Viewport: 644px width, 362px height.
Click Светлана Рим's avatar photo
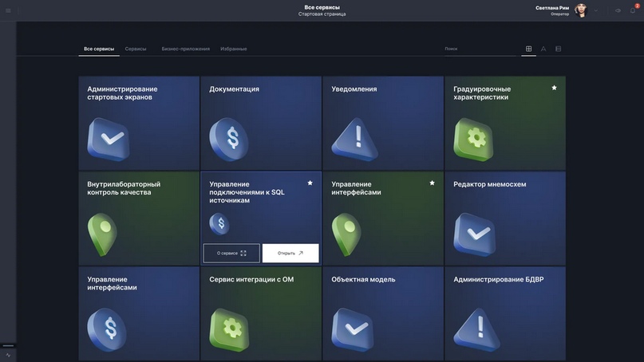click(x=581, y=10)
